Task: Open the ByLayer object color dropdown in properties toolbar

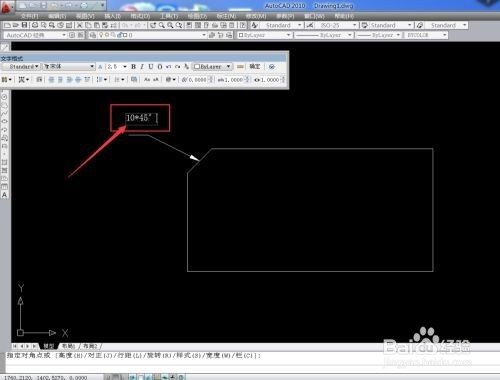Action: [264, 35]
